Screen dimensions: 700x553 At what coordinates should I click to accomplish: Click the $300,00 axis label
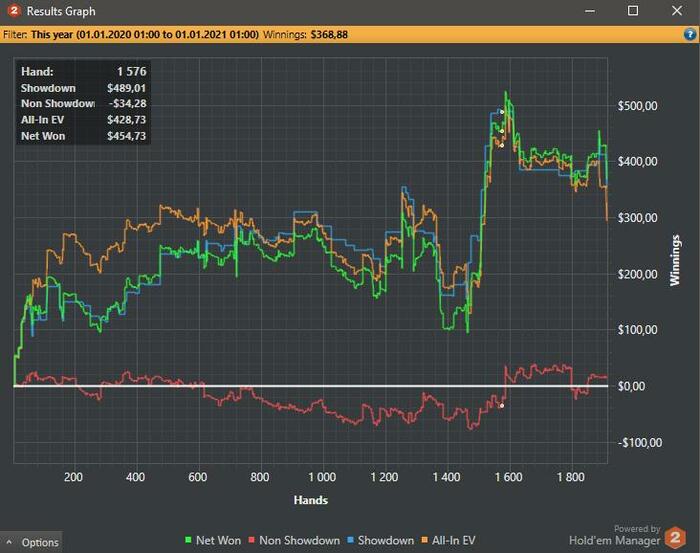click(x=638, y=218)
